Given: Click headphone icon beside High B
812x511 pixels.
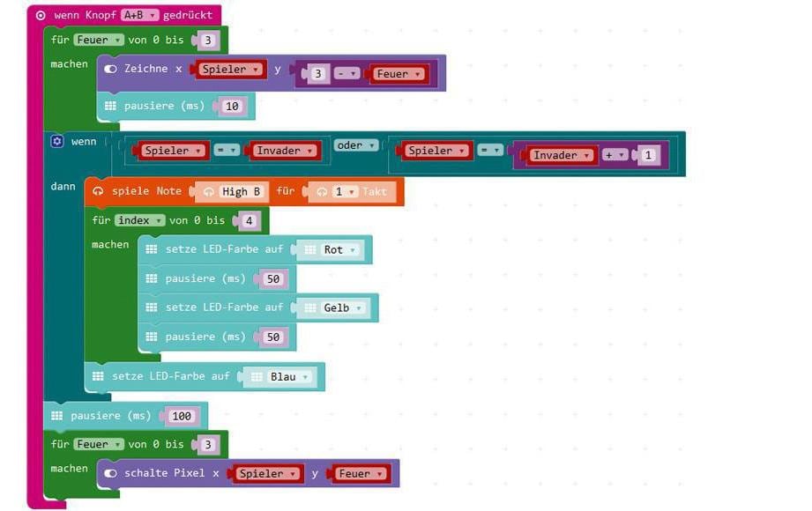Looking at the screenshot, I should click(x=209, y=192).
